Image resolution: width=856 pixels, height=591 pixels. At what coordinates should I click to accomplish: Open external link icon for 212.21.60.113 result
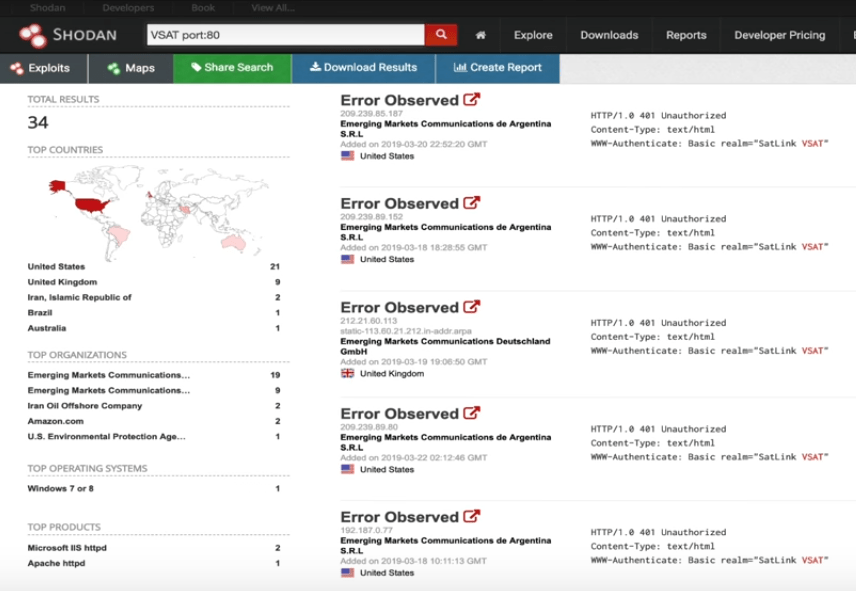point(472,307)
